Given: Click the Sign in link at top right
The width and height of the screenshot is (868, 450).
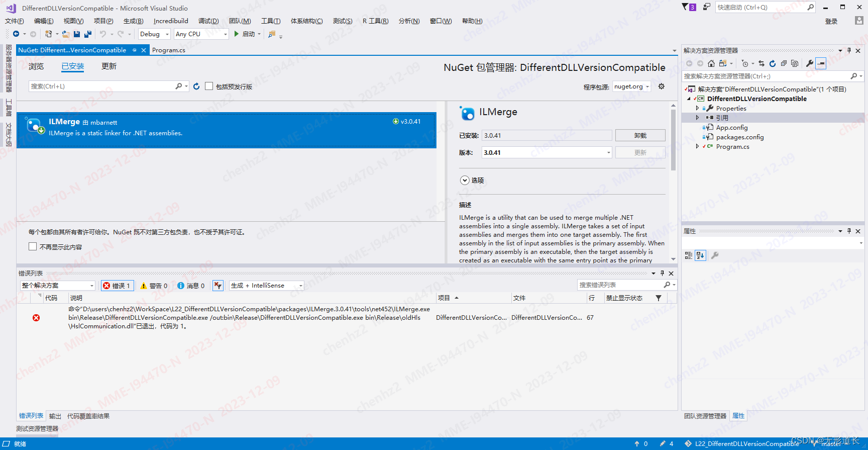Looking at the screenshot, I should [831, 21].
